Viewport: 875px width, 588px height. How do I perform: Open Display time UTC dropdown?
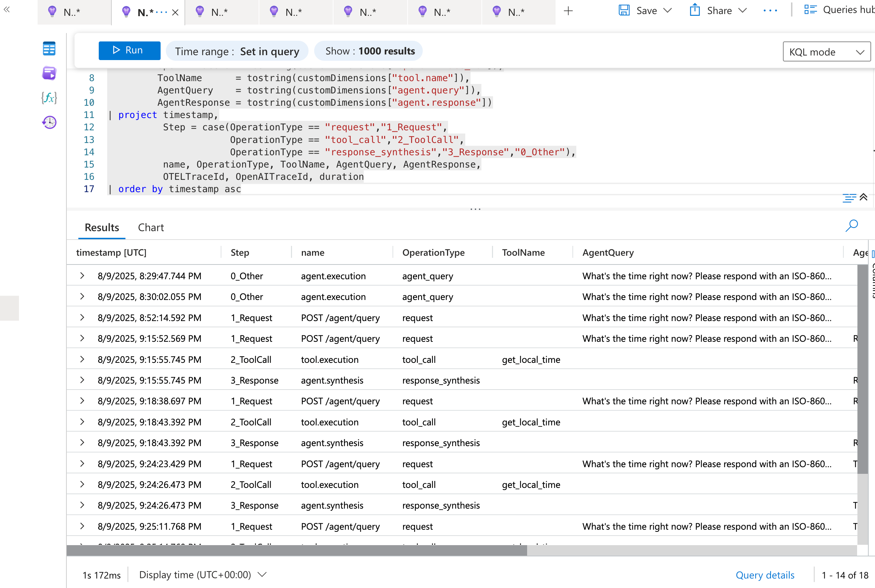pyautogui.click(x=202, y=575)
